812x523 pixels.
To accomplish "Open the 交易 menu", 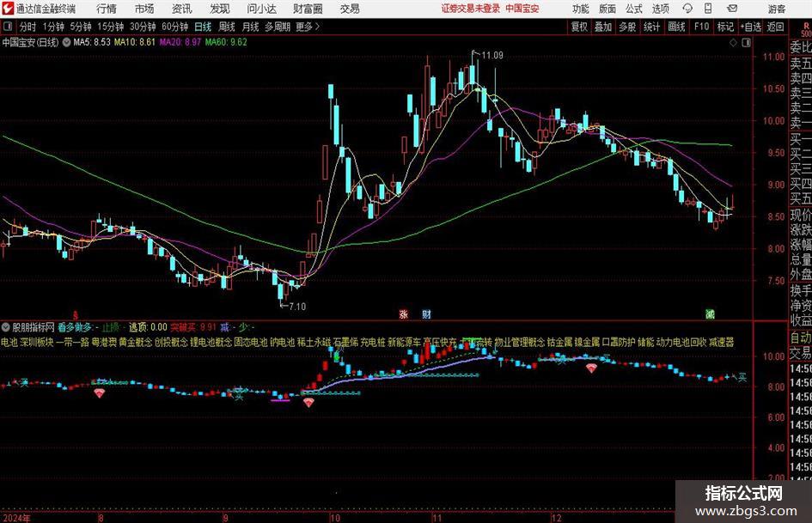I will coord(350,9).
